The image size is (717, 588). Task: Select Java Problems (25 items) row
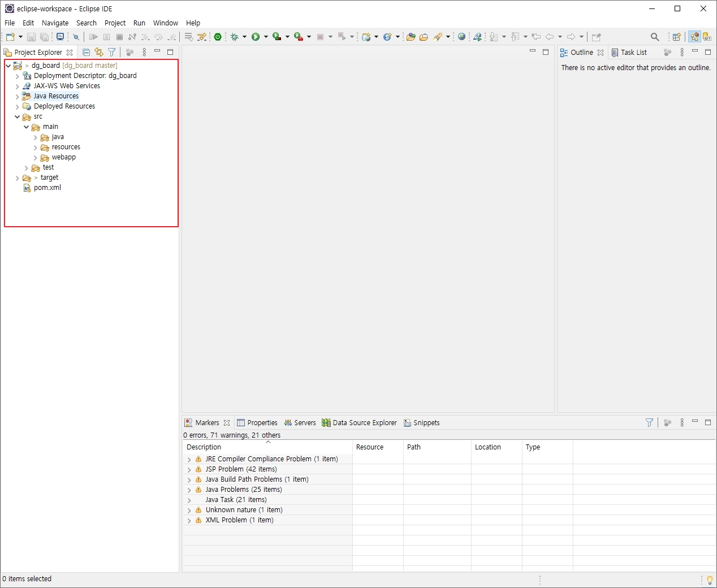[x=244, y=490]
